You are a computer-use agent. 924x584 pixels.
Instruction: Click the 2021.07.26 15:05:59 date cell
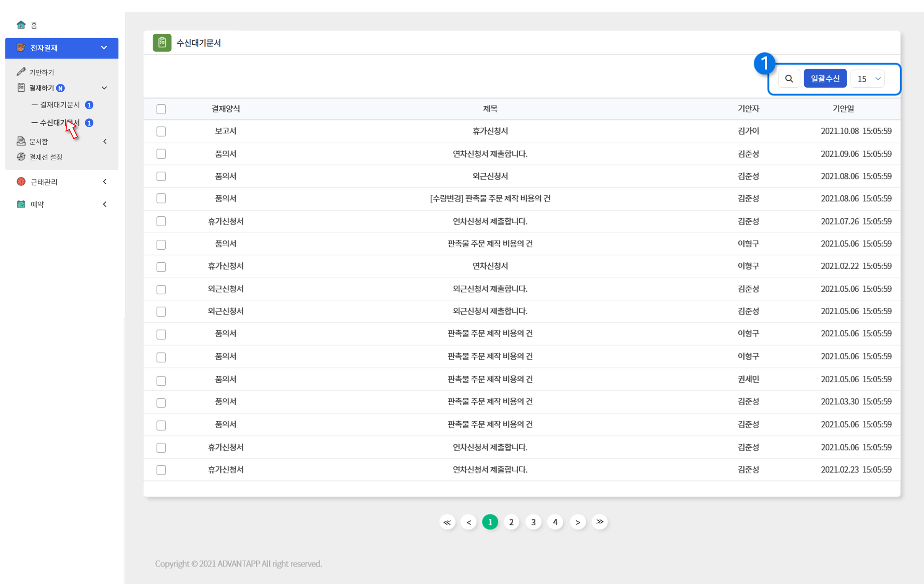pos(856,221)
